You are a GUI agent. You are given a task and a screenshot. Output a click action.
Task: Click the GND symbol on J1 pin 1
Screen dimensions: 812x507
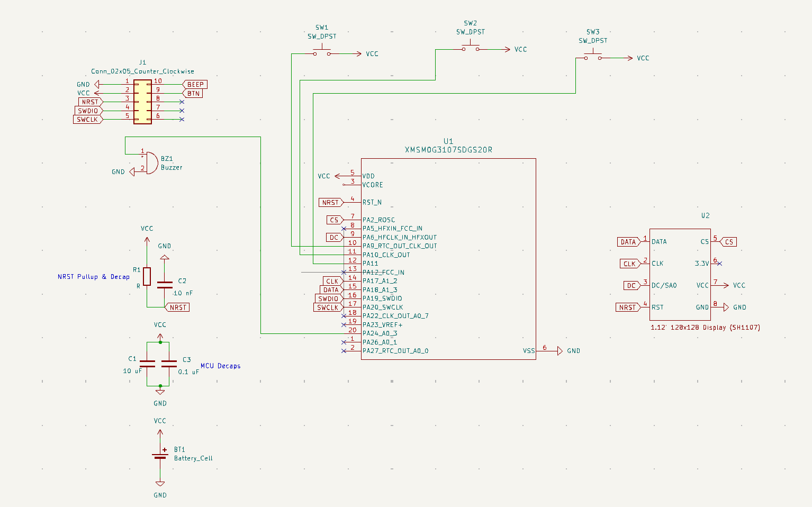96,84
